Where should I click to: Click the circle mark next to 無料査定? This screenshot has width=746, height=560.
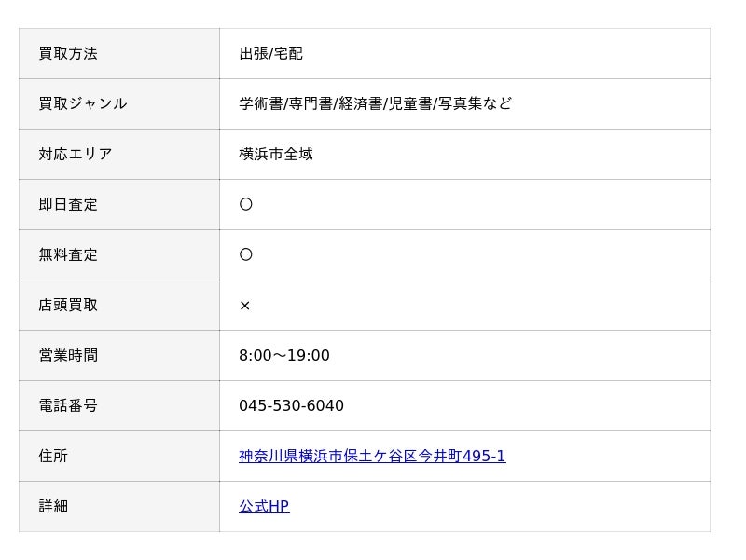[246, 254]
